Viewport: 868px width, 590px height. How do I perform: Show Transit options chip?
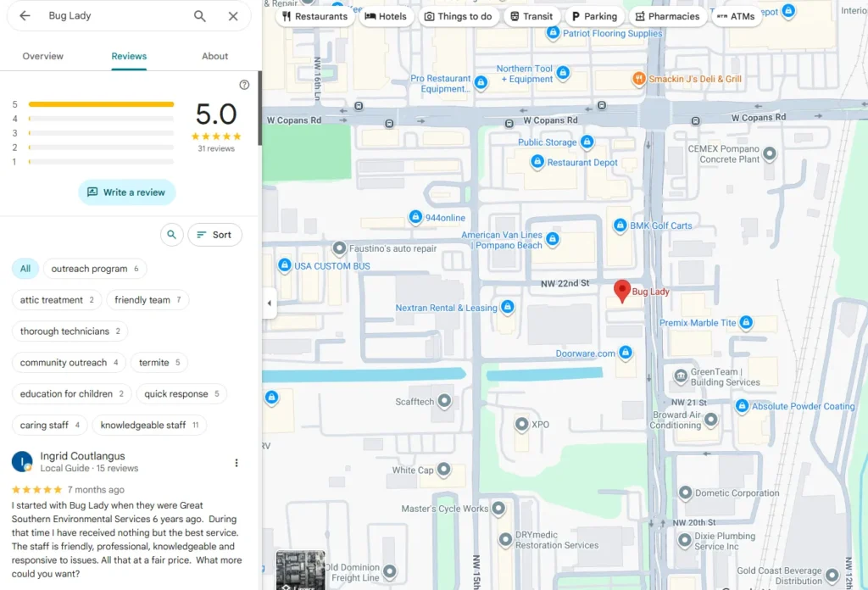click(531, 17)
